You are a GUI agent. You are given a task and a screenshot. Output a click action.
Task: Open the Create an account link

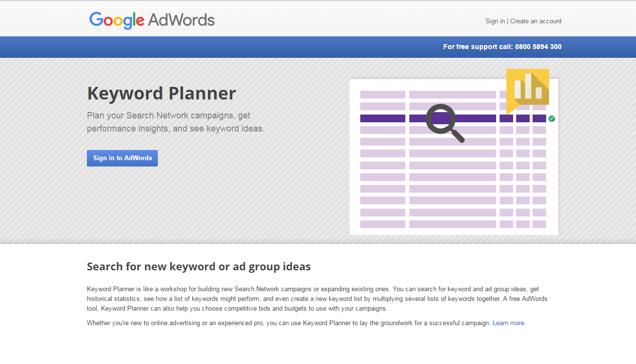tap(536, 21)
